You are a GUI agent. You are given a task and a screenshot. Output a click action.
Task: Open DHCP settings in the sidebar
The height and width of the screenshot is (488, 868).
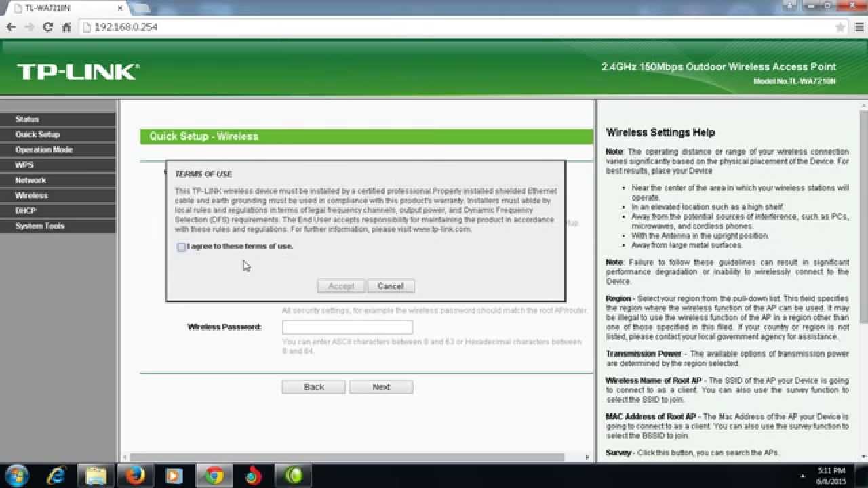[58, 211]
